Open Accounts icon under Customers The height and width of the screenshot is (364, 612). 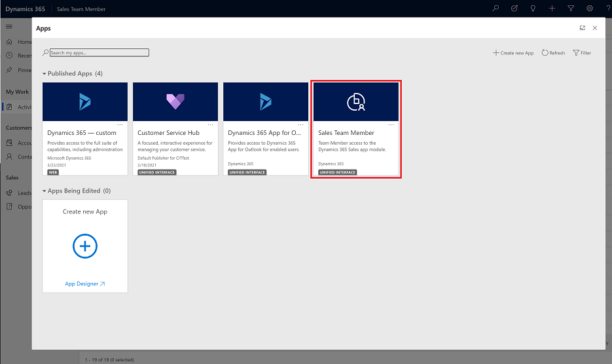(x=9, y=143)
